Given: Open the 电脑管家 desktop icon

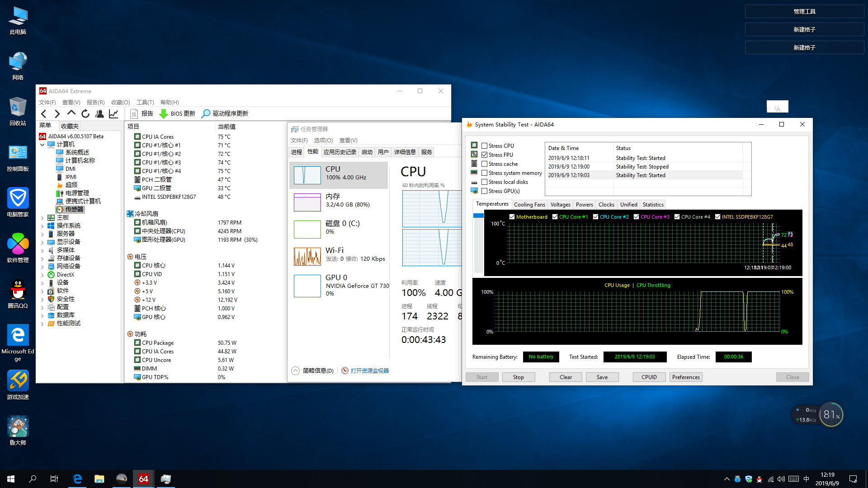Looking at the screenshot, I should click(x=18, y=203).
